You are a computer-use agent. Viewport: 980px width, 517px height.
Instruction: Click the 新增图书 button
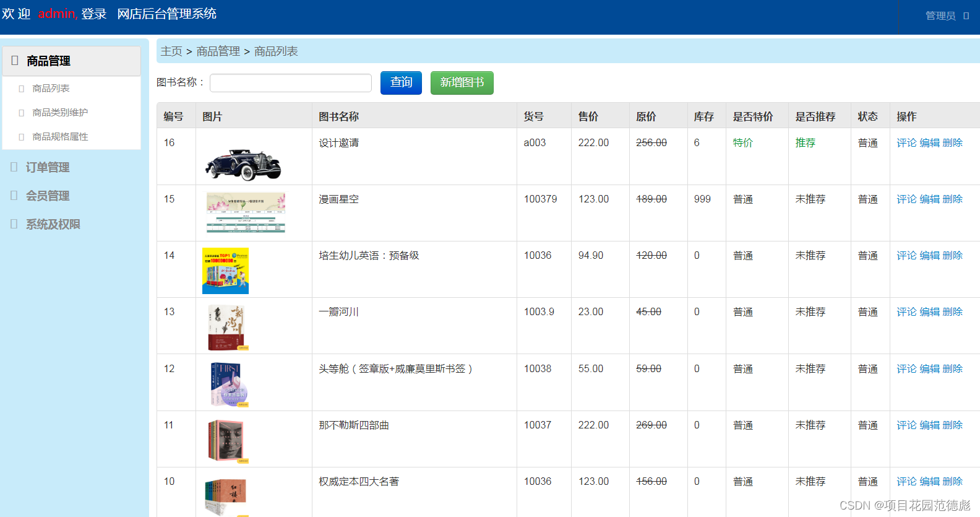point(462,83)
